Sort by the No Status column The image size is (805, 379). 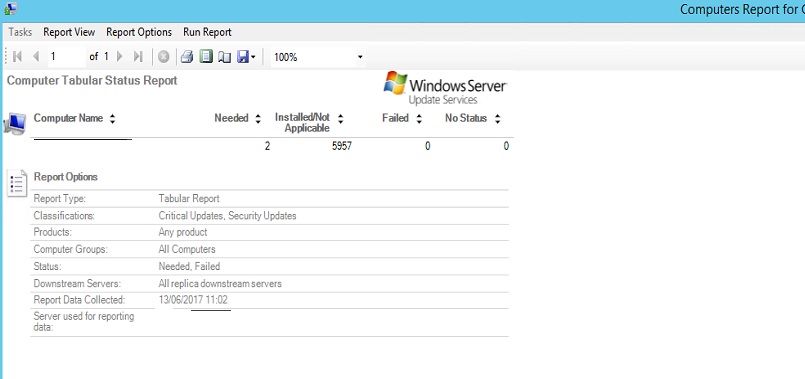click(x=497, y=119)
